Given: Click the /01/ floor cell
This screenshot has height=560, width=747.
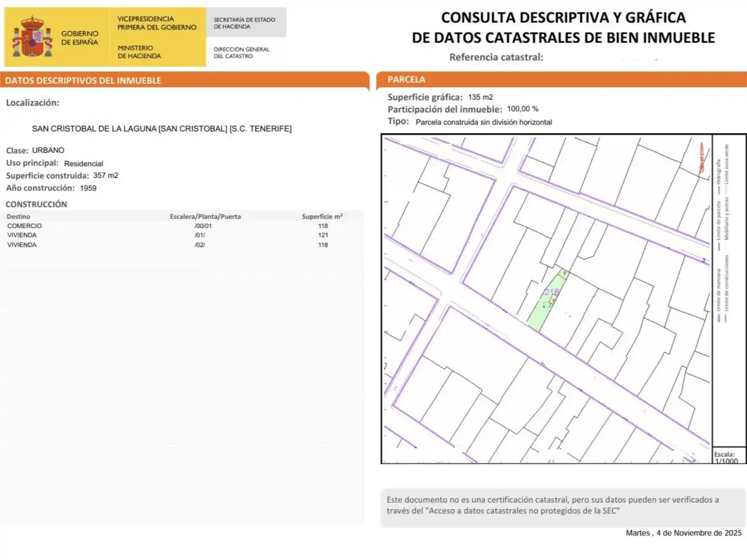Looking at the screenshot, I should [200, 235].
